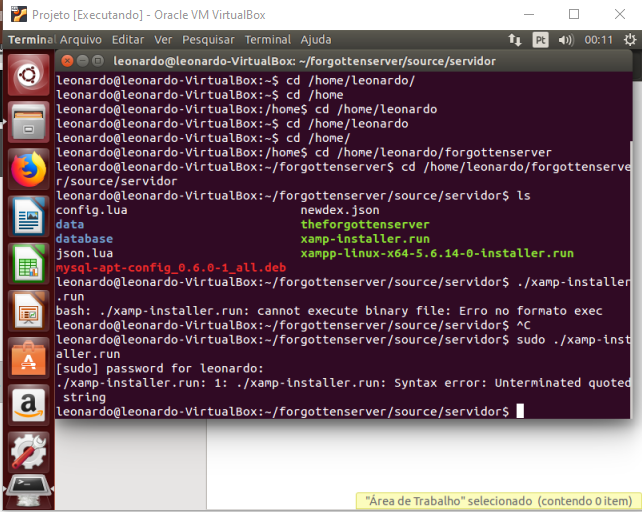Open the sound volume indicator
This screenshot has height=512, width=642.
pyautogui.click(x=566, y=40)
